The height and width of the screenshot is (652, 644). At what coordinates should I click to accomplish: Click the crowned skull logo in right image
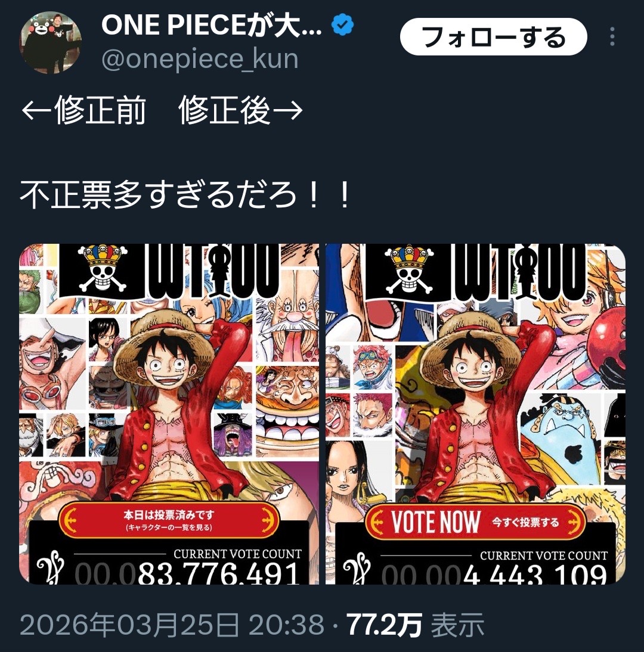coord(409,269)
